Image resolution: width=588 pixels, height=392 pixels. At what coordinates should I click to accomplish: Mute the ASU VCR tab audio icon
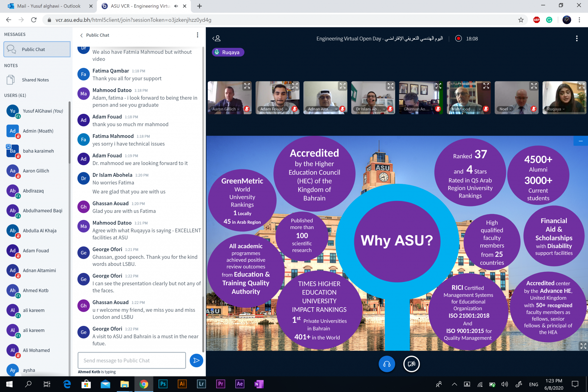176,6
